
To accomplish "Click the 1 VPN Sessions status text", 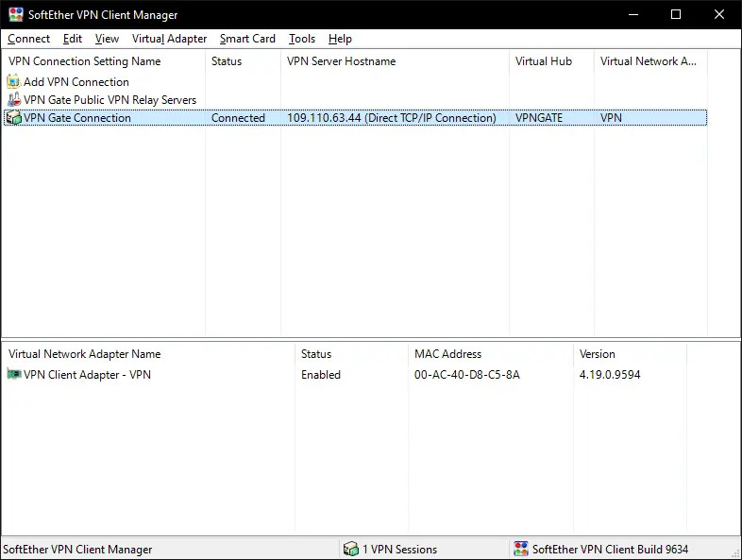I will pos(400,549).
